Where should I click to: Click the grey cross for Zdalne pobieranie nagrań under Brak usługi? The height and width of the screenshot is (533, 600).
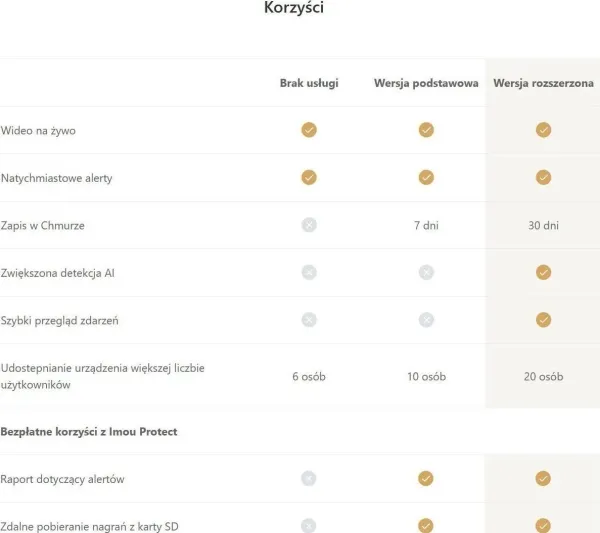(308, 525)
